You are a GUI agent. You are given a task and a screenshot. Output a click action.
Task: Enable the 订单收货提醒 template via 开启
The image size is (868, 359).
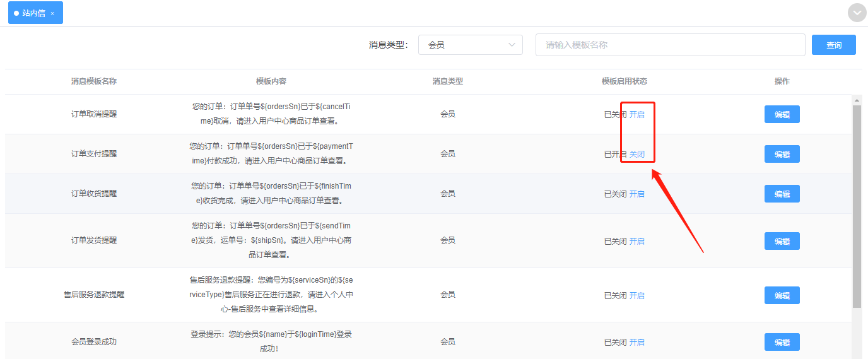[637, 194]
